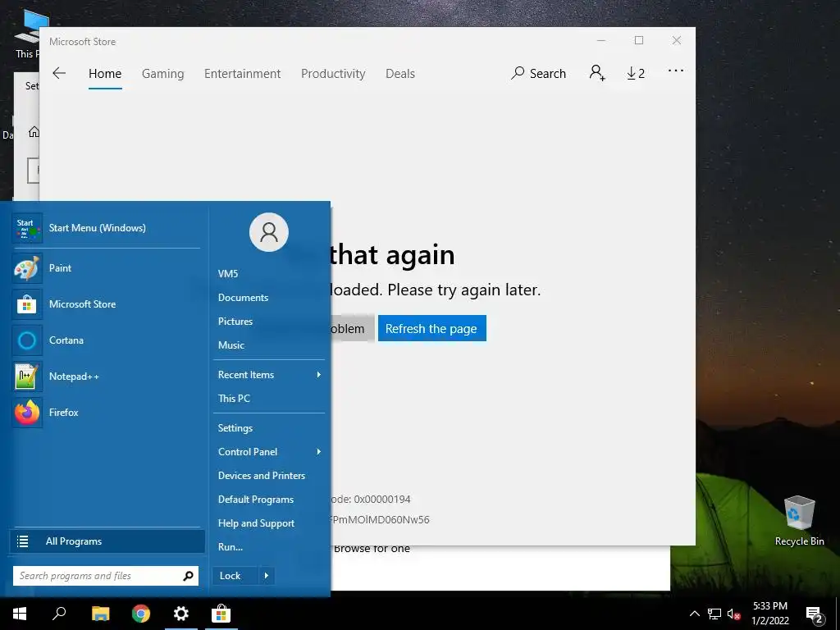
Task: Expand the arrow next to Lock
Action: tap(267, 576)
